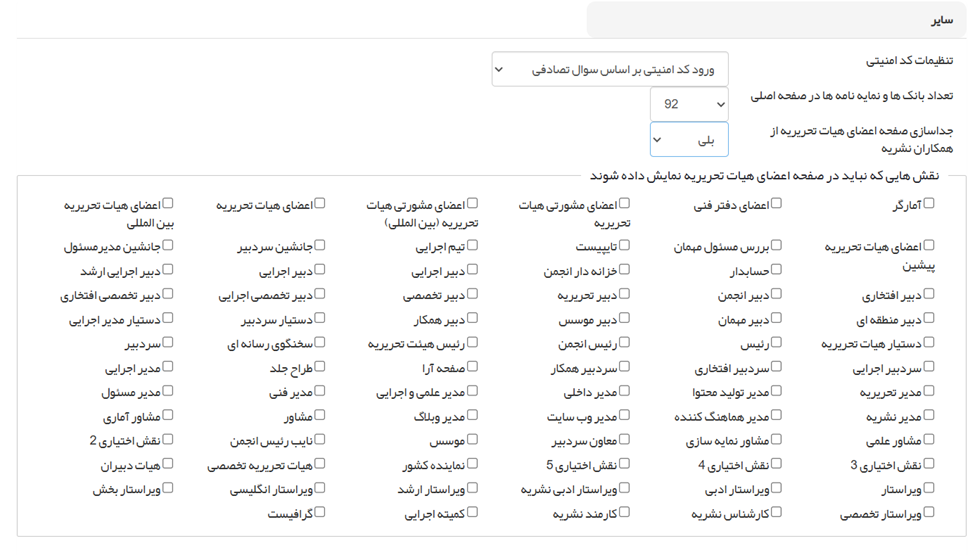The width and height of the screenshot is (975, 555).
Task: Tick the صفحه آرا checkbox
Action: coord(473,367)
